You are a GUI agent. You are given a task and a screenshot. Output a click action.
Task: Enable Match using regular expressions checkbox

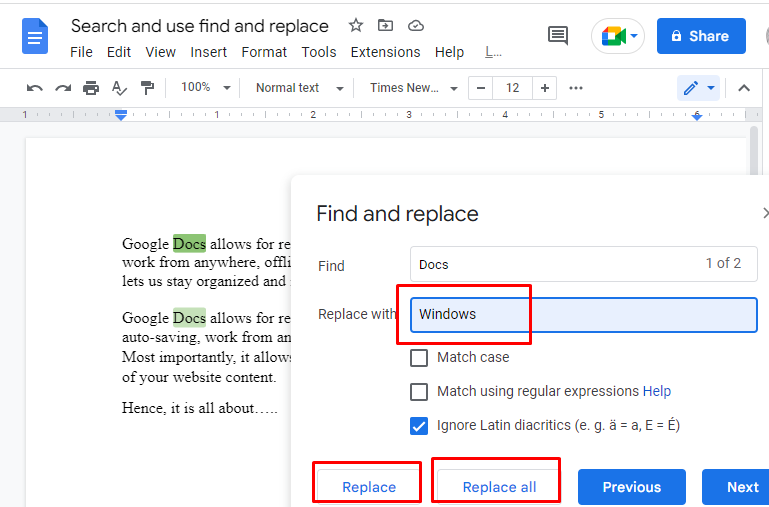click(419, 392)
